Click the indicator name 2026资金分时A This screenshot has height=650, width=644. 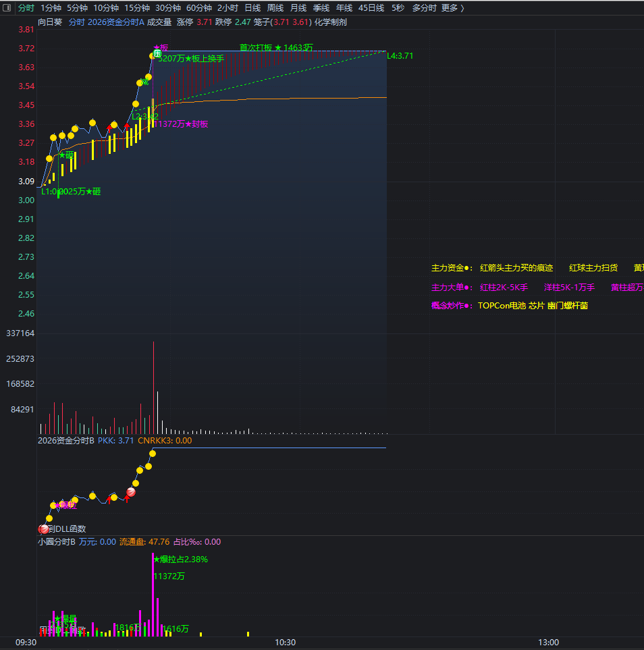pos(115,22)
